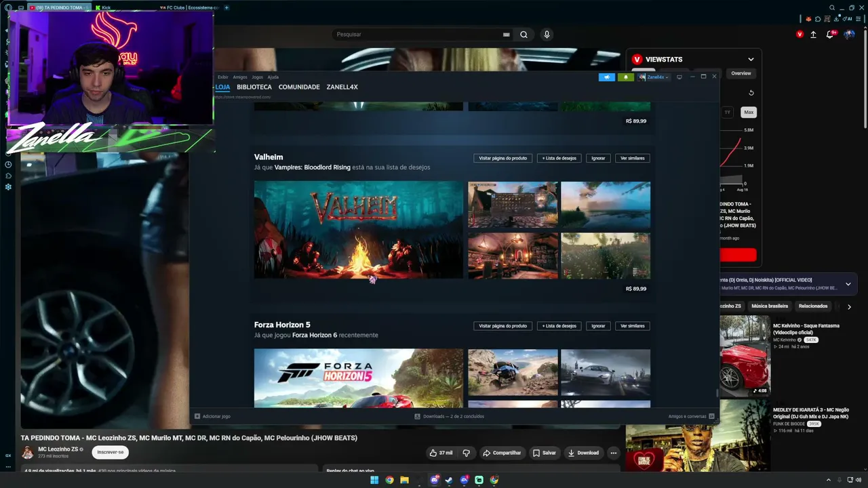Viewport: 868px width, 488px height.
Task: Add Valheim to the wishlist
Action: coord(559,159)
